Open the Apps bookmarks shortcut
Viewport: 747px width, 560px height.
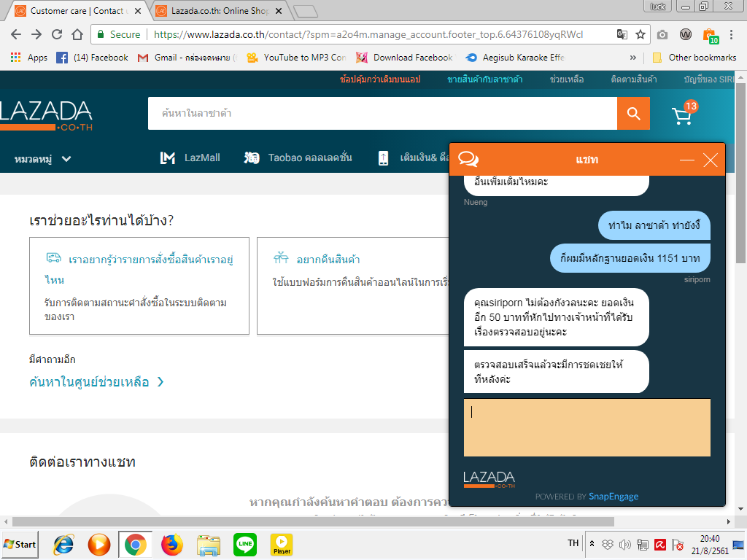29,58
